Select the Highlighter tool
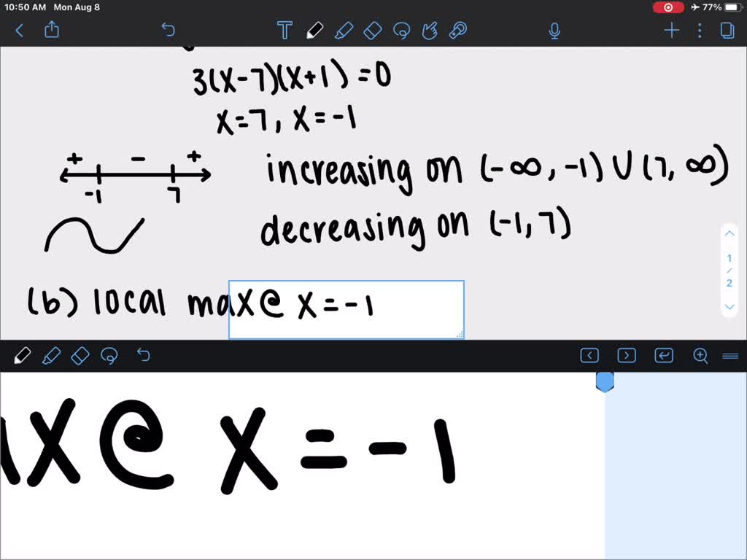This screenshot has width=747, height=560. 344,31
